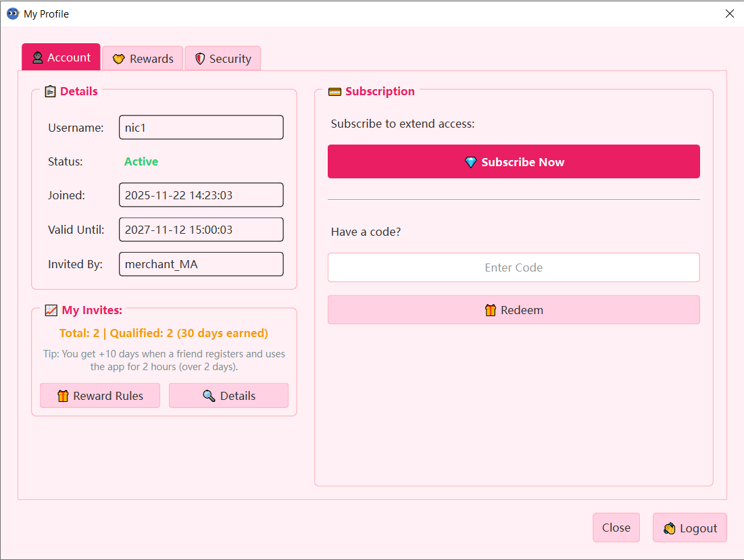Screen dimensions: 744x560
Task: Click the gift icon on Redeem button
Action: (x=491, y=311)
